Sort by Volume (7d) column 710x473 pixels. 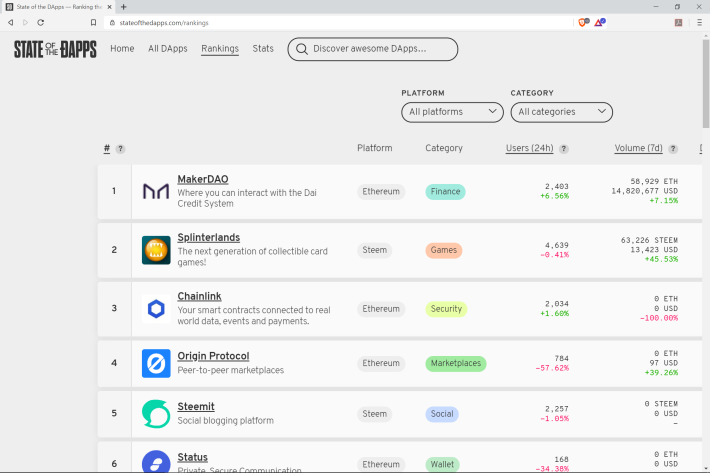point(638,148)
